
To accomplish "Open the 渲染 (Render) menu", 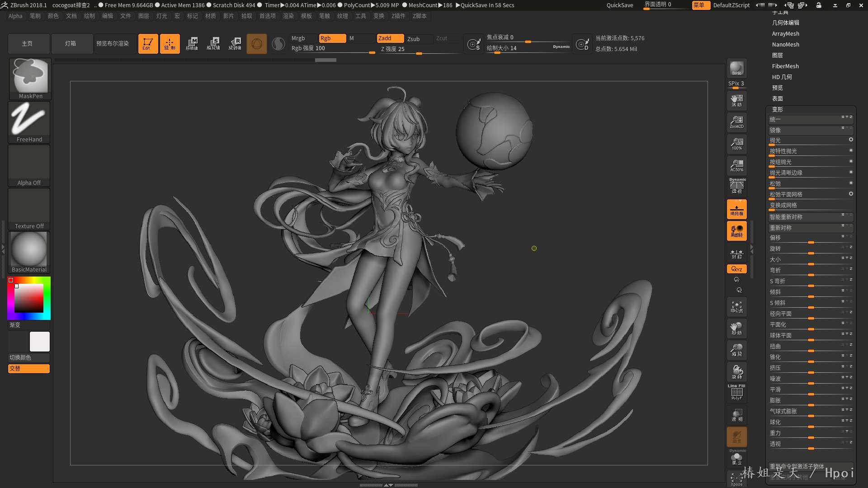I will (x=288, y=16).
